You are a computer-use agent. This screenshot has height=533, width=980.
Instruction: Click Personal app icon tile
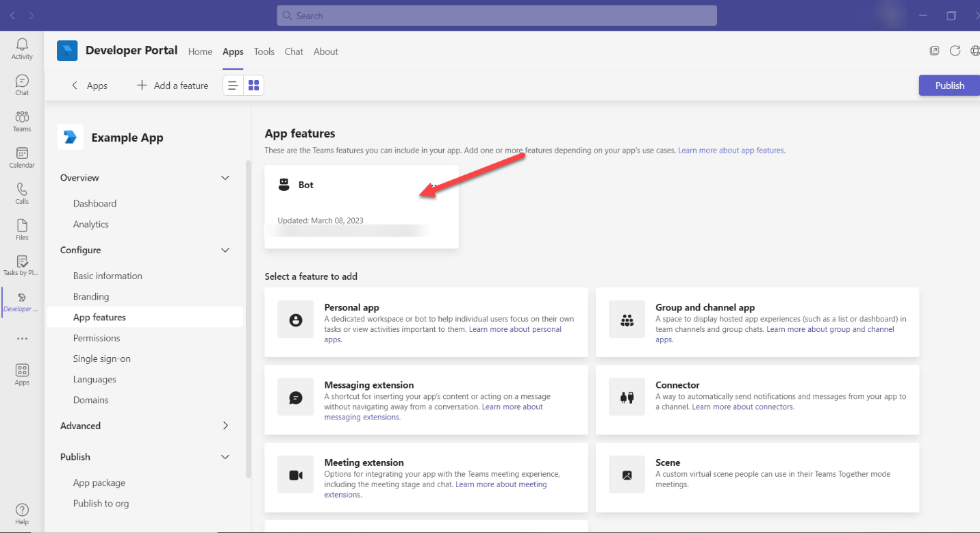pyautogui.click(x=296, y=320)
